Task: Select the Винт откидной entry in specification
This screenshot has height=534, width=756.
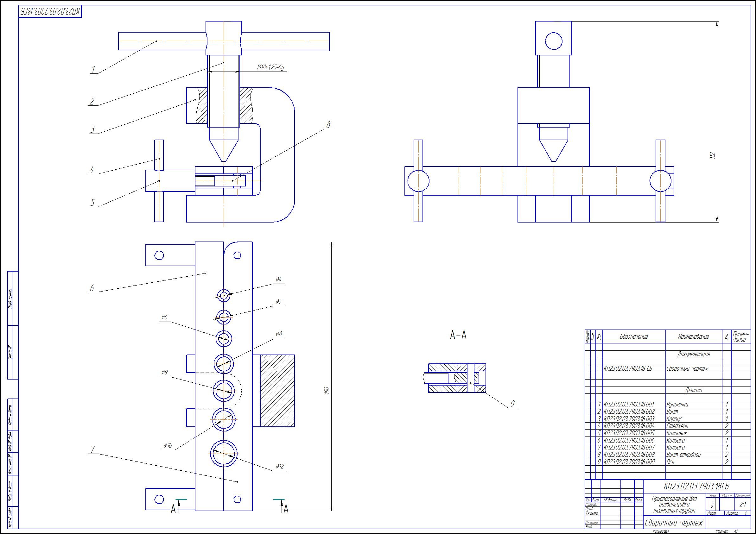Action: coord(683,455)
